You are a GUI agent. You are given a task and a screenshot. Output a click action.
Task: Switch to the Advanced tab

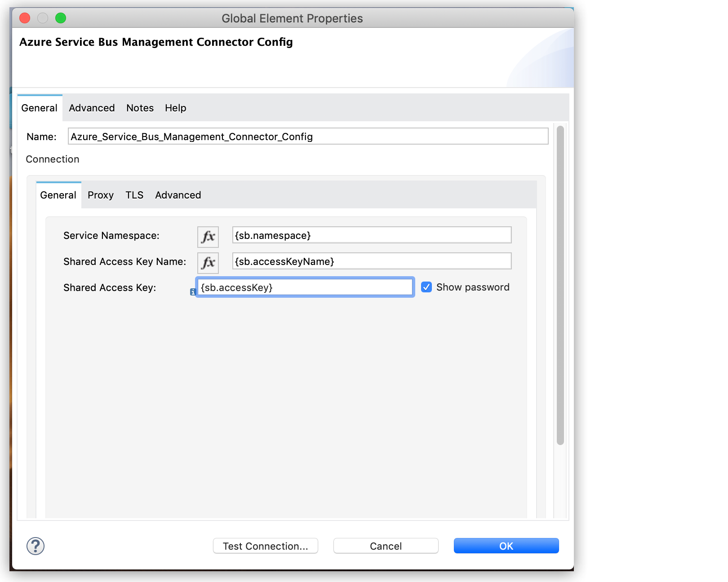[x=91, y=108]
